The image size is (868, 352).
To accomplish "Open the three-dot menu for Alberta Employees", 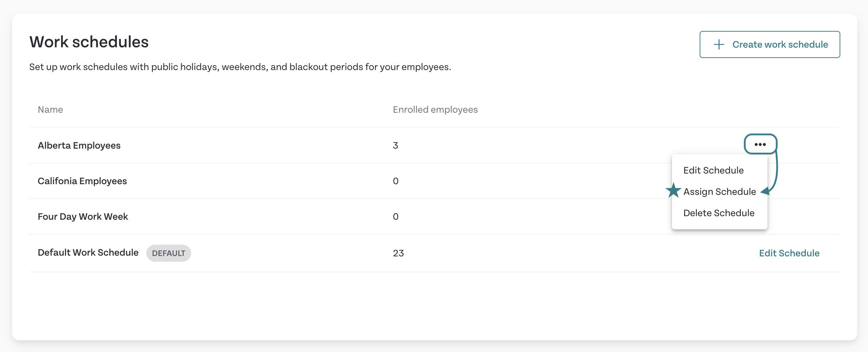I will pyautogui.click(x=760, y=144).
